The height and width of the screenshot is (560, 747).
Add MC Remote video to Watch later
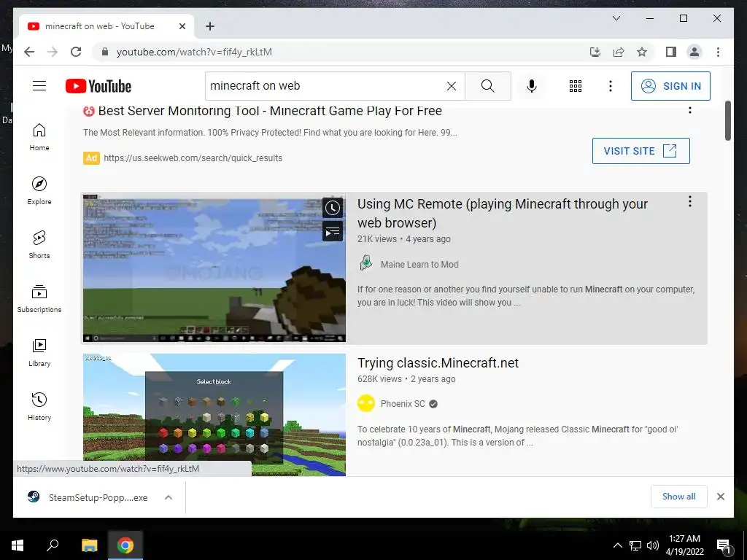pos(333,208)
